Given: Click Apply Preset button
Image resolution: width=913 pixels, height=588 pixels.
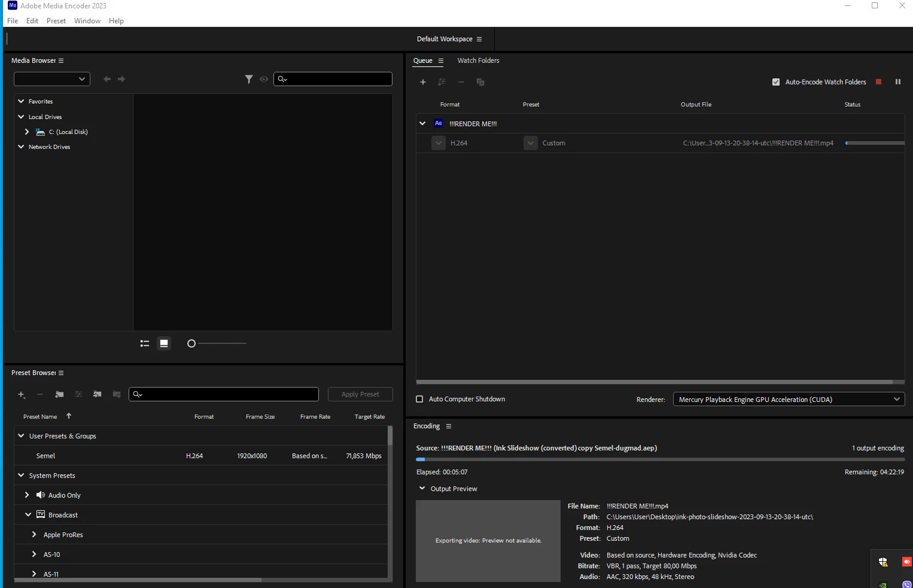Looking at the screenshot, I should click(x=360, y=394).
